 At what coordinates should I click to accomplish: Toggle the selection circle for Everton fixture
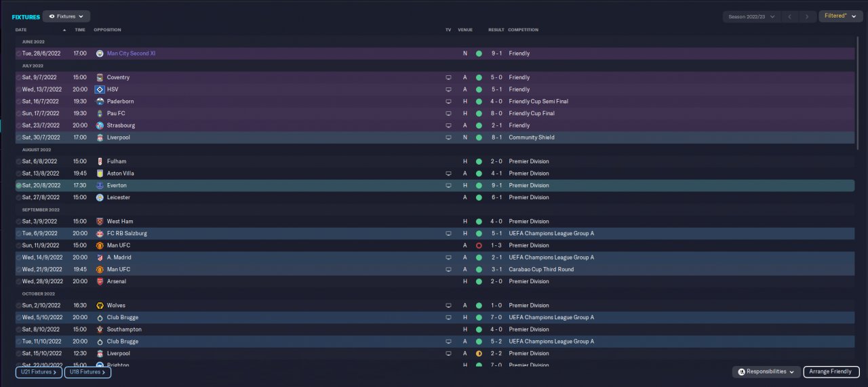point(18,185)
